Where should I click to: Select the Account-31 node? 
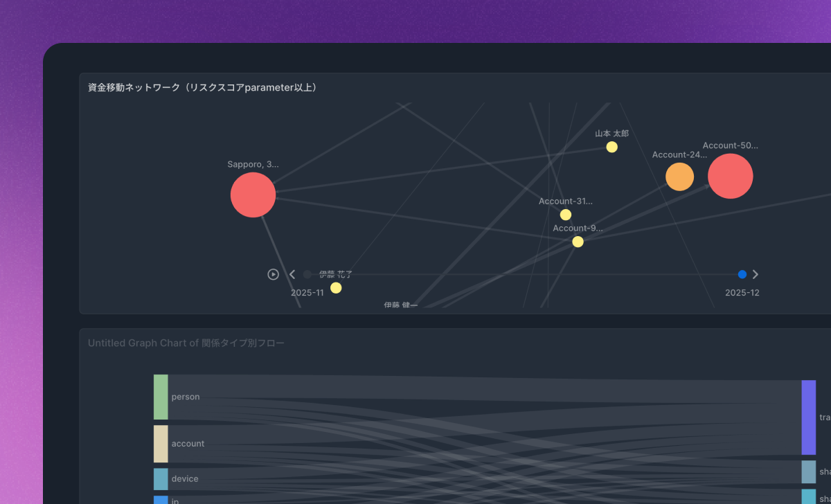point(566,215)
